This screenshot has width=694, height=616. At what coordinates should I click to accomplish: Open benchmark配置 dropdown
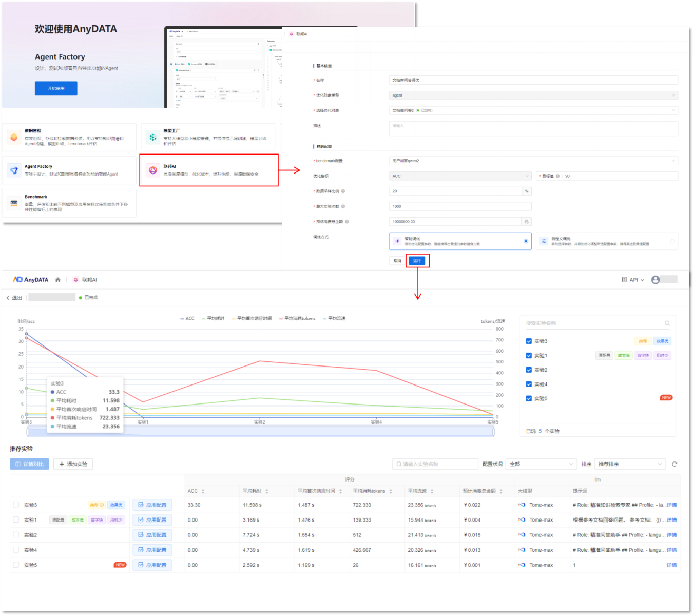533,161
